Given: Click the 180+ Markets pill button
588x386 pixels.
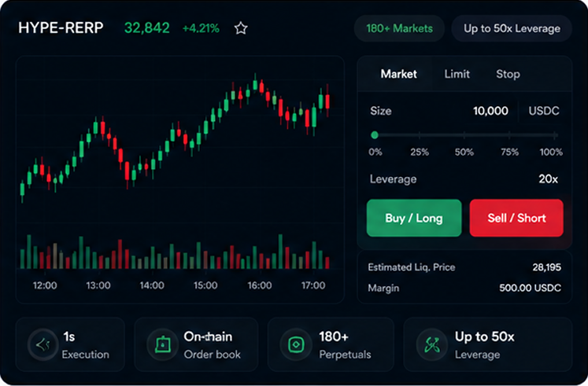Looking at the screenshot, I should pos(399,28).
